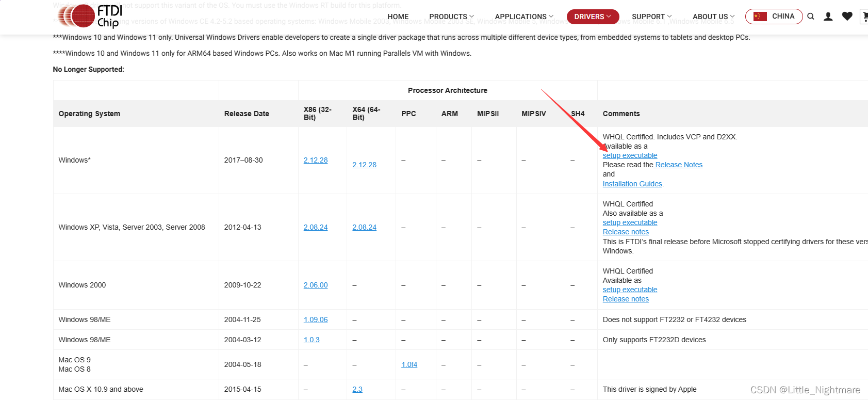Screen dimensions: 868x400
Task: Select the MIPSIV column header
Action: coord(533,114)
